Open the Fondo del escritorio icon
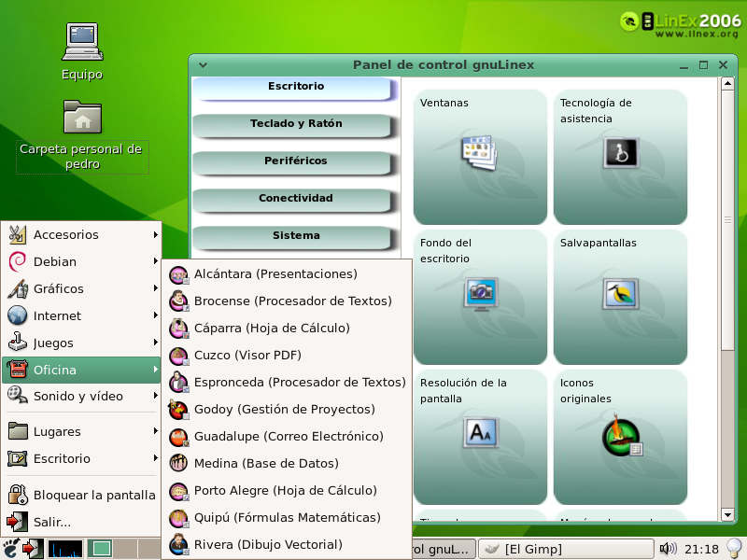This screenshot has height=560, width=747. pyautogui.click(x=481, y=292)
